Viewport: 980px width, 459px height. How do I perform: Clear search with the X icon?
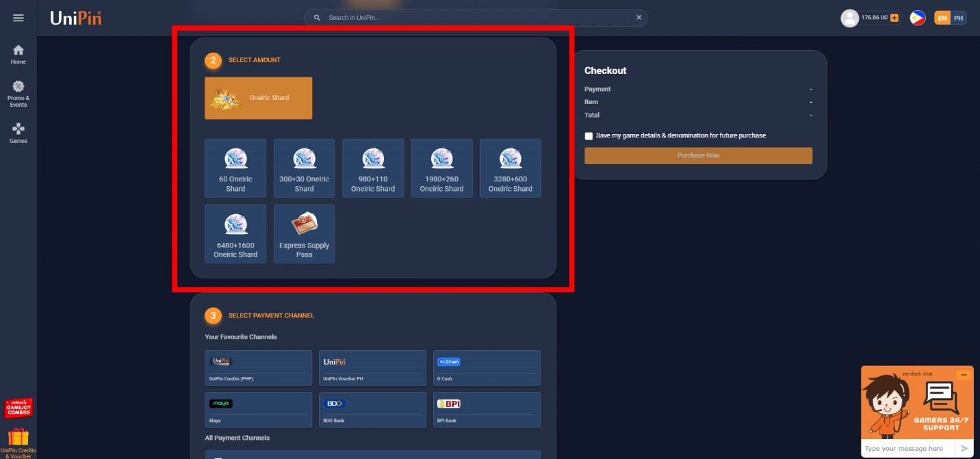(639, 18)
